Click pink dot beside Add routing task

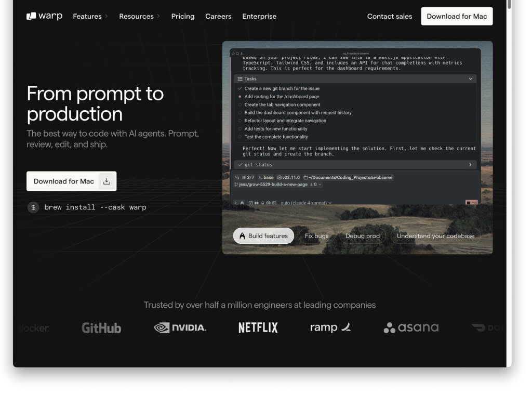click(x=240, y=97)
